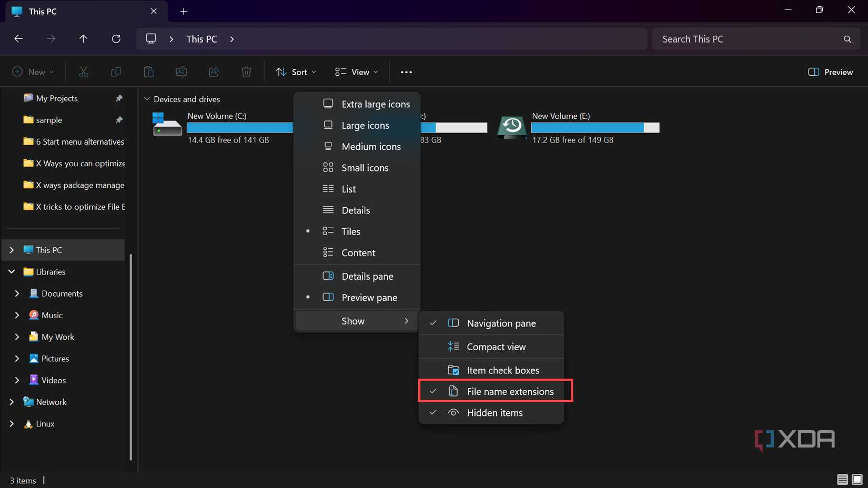Choose Details view from menu

[x=356, y=210]
